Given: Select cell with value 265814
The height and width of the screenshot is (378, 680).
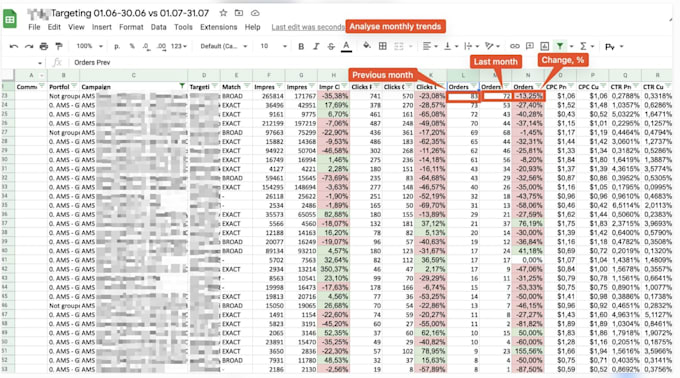Looking at the screenshot, I should click(268, 96).
